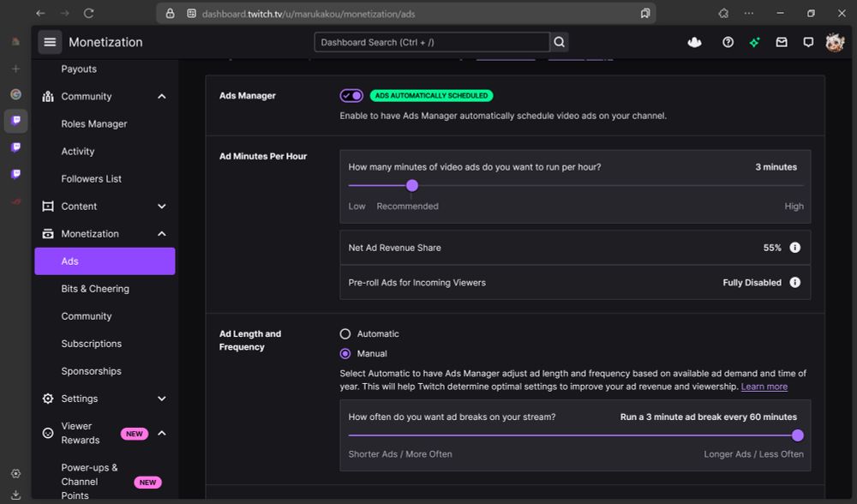This screenshot has width=857, height=504.
Task: Select the Ads menu item
Action: point(105,261)
